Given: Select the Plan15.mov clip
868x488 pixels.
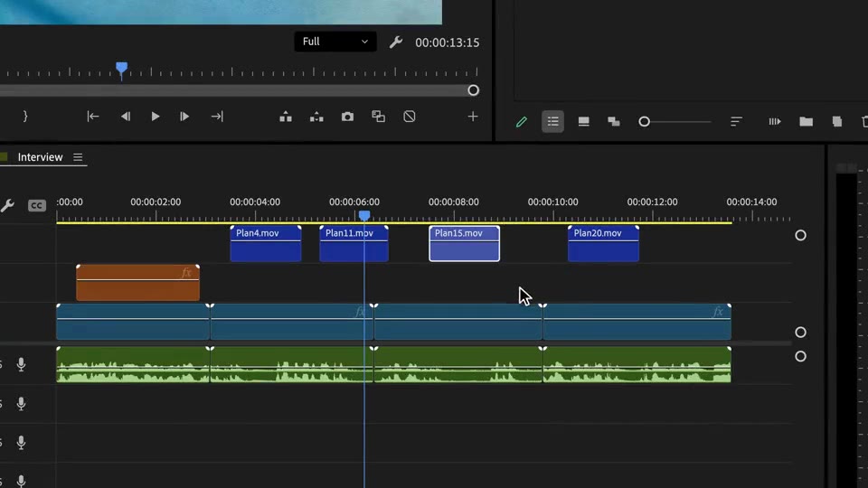Looking at the screenshot, I should [465, 243].
